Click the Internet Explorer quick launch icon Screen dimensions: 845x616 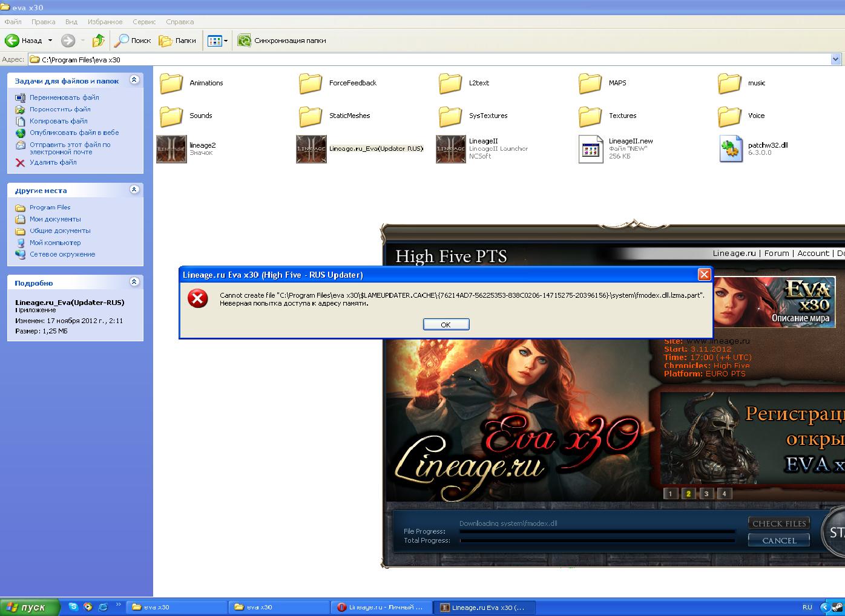point(103,607)
